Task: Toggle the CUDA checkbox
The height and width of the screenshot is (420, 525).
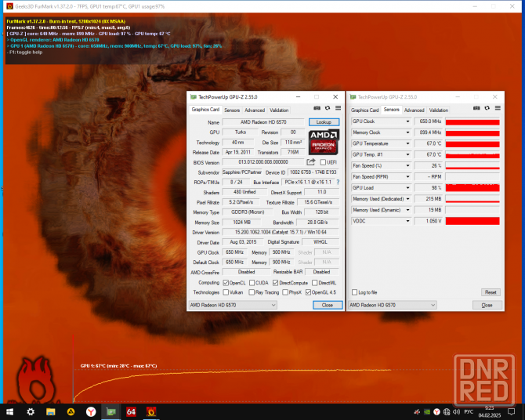Action: (252, 283)
